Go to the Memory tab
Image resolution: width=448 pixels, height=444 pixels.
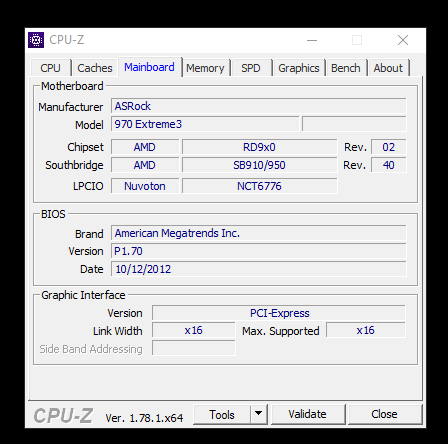(x=205, y=68)
